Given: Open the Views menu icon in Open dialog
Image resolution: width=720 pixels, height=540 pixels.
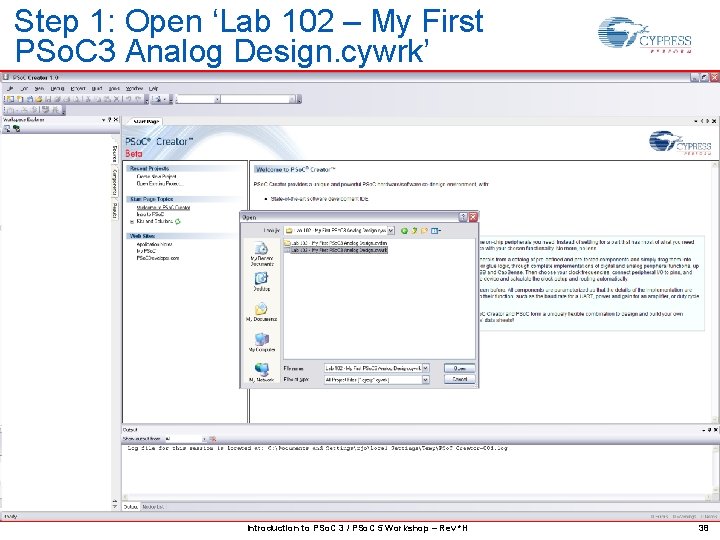Looking at the screenshot, I should 435,231.
